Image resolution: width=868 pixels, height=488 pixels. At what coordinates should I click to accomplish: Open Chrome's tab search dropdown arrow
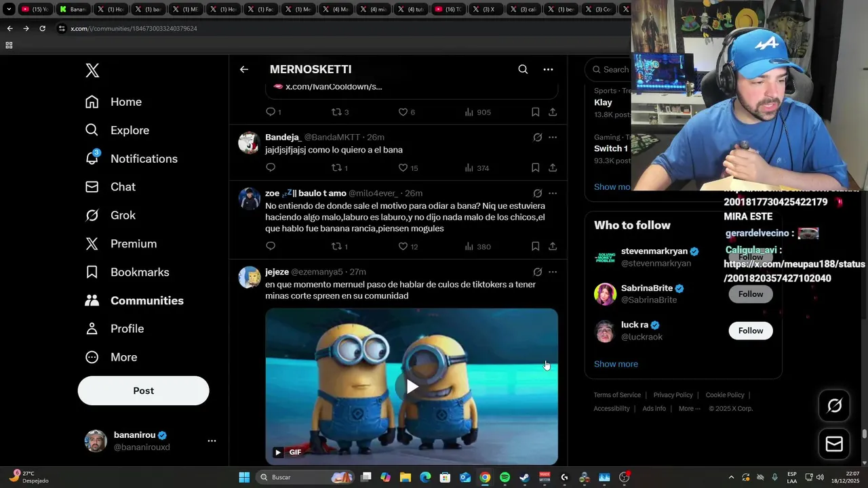click(x=9, y=9)
